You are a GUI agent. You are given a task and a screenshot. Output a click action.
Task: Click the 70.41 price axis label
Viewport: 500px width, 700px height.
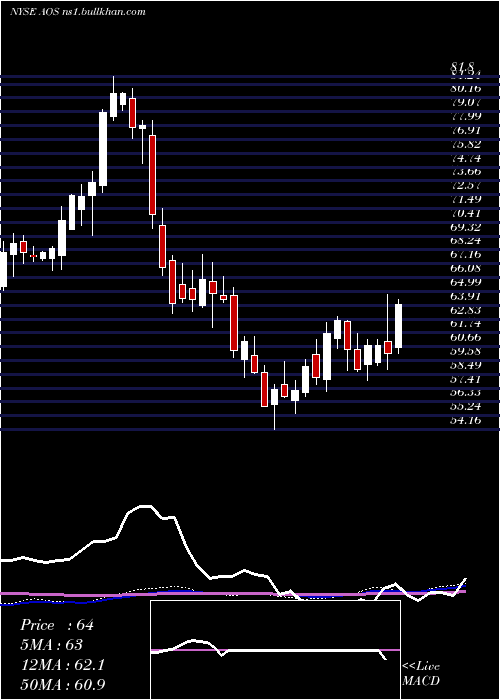[466, 213]
